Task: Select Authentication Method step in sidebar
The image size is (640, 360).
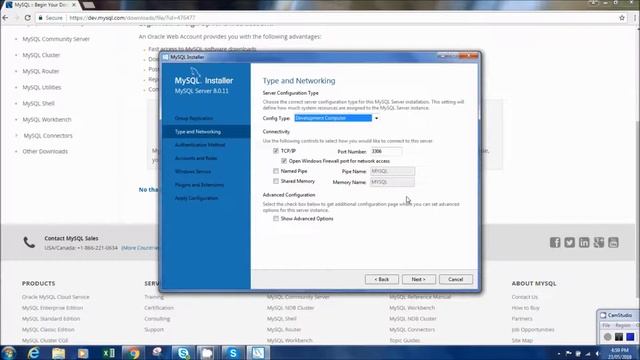Action: pyautogui.click(x=200, y=145)
